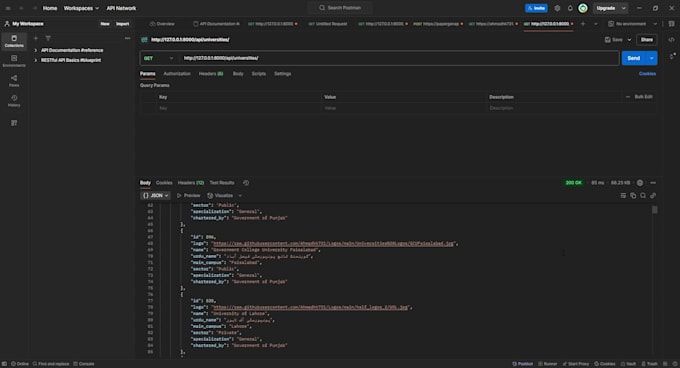Open the notifications bell icon
The width and height of the screenshot is (680, 368).
tap(570, 8)
